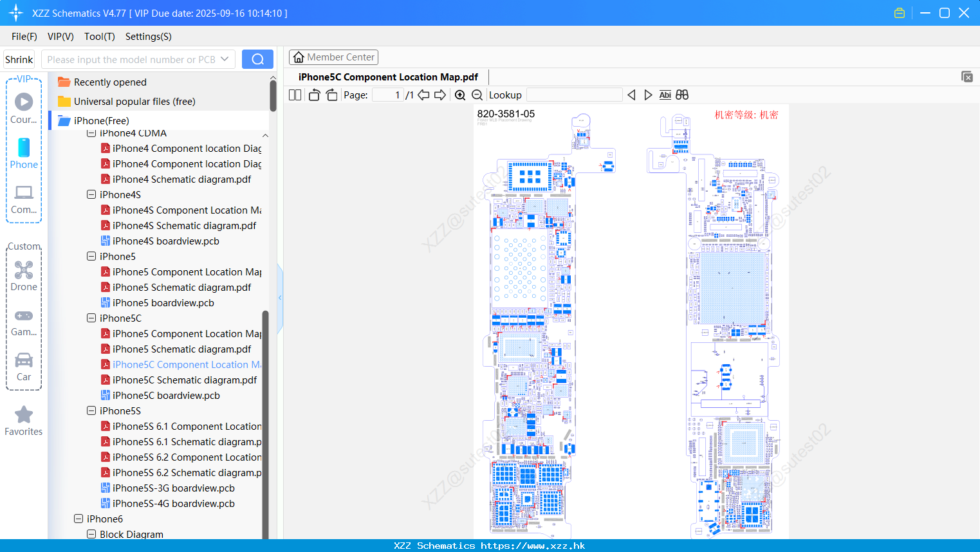Collapse the iPhone4 CDMA node

pyautogui.click(x=91, y=133)
